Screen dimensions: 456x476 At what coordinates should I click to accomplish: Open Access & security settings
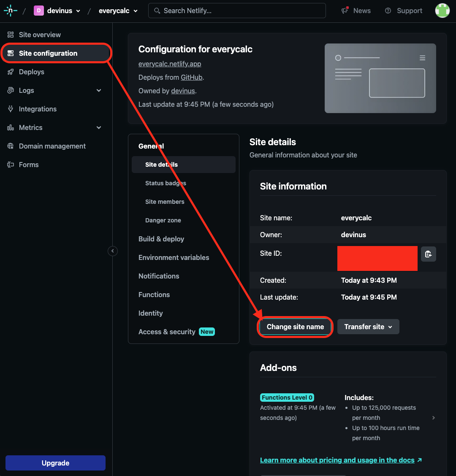tap(167, 332)
